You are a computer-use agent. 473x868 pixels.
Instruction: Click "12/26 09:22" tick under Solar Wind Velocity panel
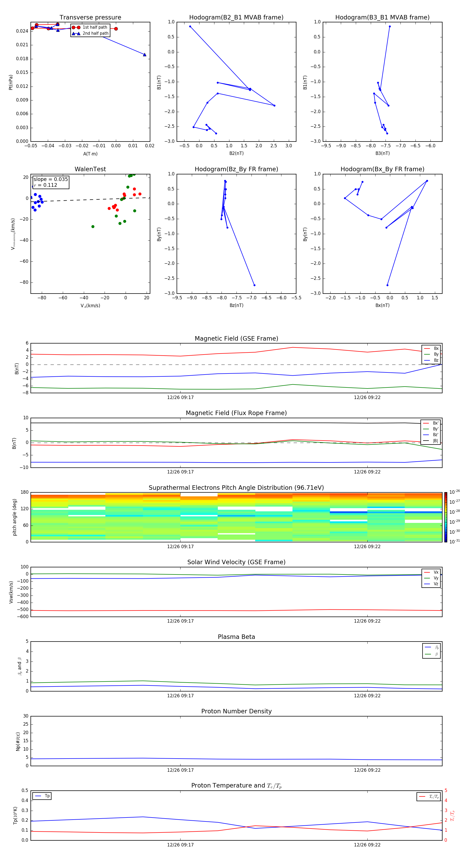(x=367, y=621)
